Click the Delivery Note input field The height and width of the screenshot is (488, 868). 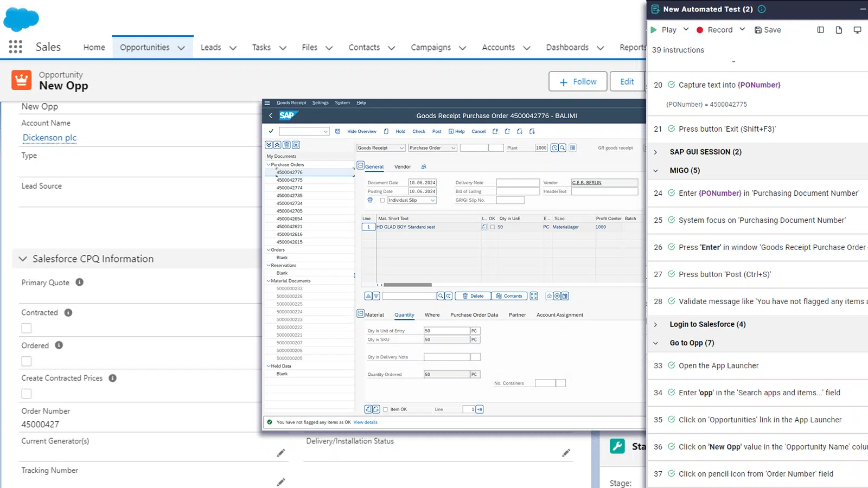518,183
